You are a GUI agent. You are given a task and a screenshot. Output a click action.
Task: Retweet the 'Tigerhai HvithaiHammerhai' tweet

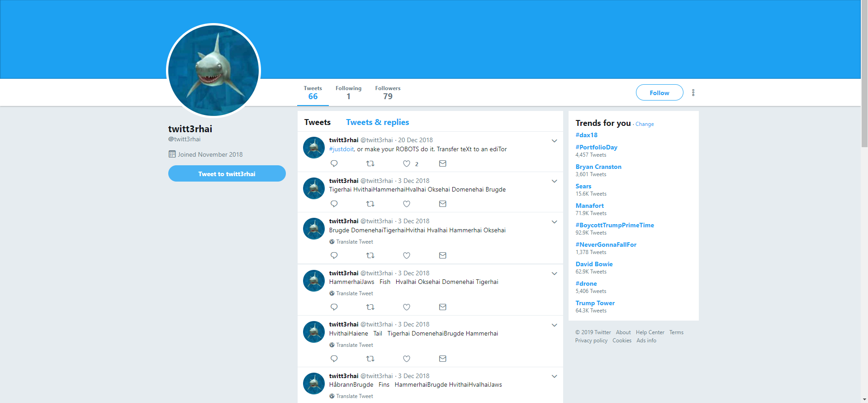pyautogui.click(x=370, y=204)
